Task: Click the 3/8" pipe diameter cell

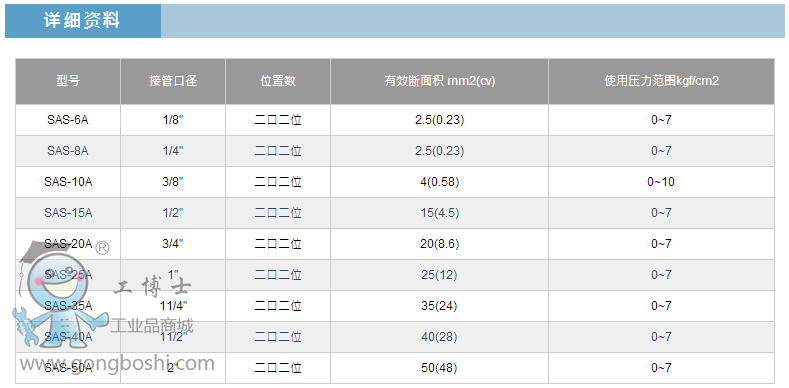Action: coord(173,182)
